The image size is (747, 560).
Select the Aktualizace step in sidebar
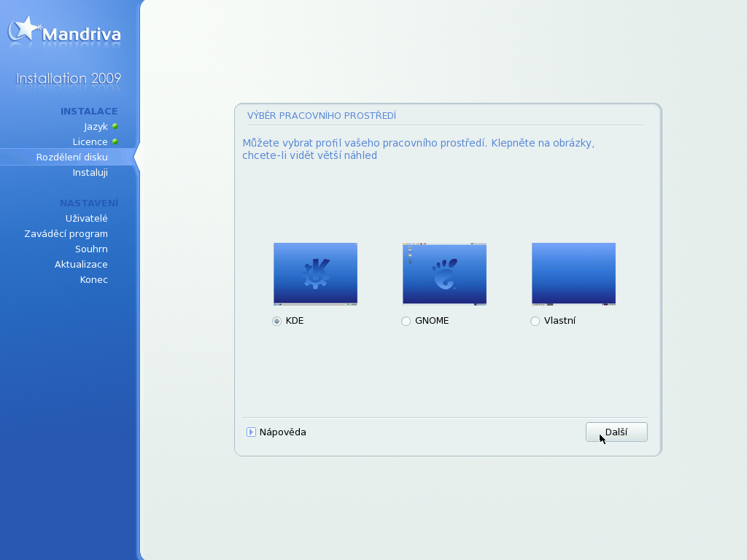(x=81, y=264)
